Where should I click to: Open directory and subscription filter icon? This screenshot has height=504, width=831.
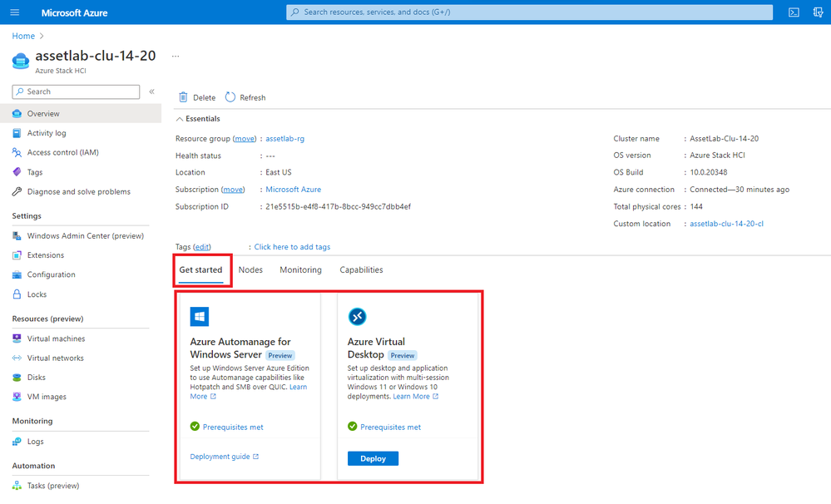point(819,12)
